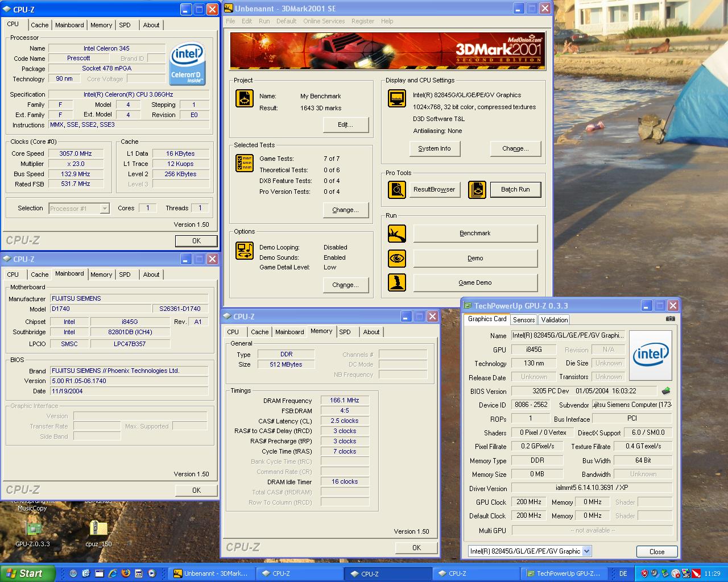Screen dimensions: 728x582
Task: Click OK in the top CPU-Z CPU window
Action: [196, 241]
